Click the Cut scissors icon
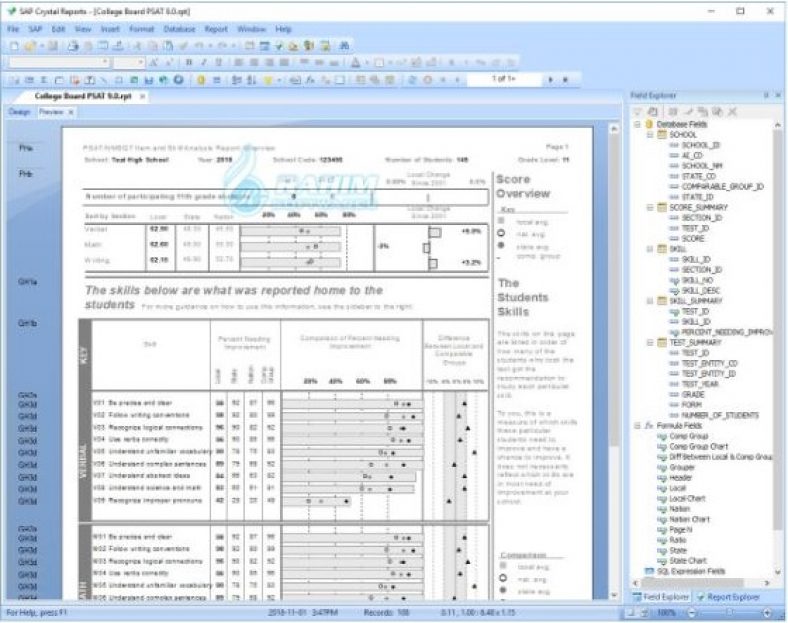The height and width of the screenshot is (623, 788). point(137,46)
